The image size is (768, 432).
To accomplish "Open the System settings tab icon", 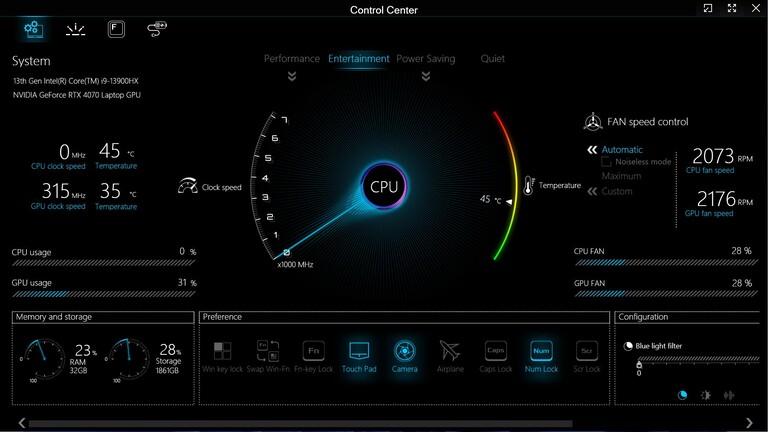I will tap(33, 29).
